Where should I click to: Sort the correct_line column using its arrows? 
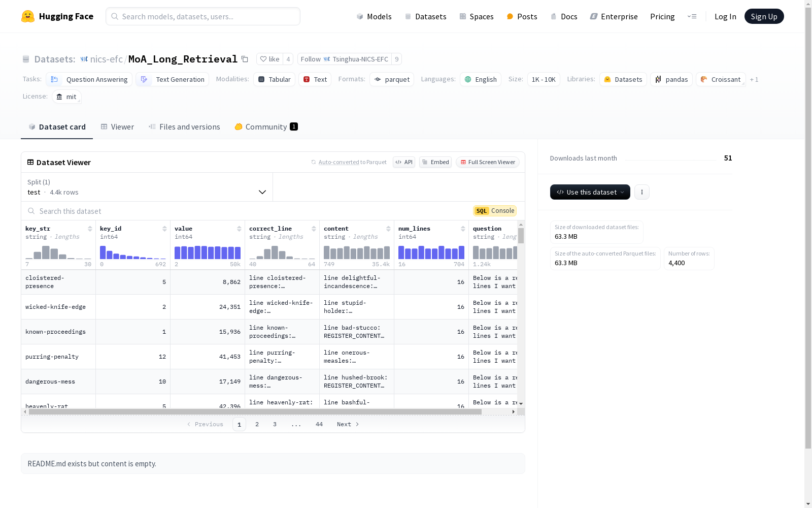pyautogui.click(x=314, y=229)
